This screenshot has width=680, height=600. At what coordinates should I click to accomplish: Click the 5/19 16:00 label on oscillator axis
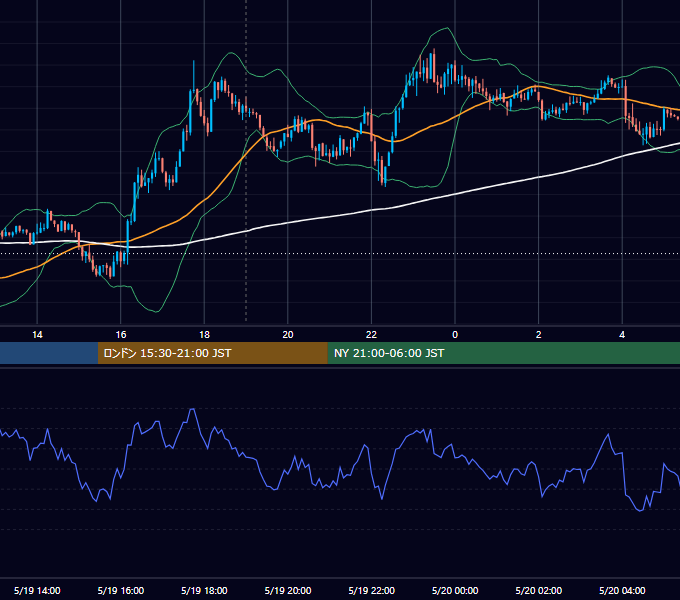point(121,590)
